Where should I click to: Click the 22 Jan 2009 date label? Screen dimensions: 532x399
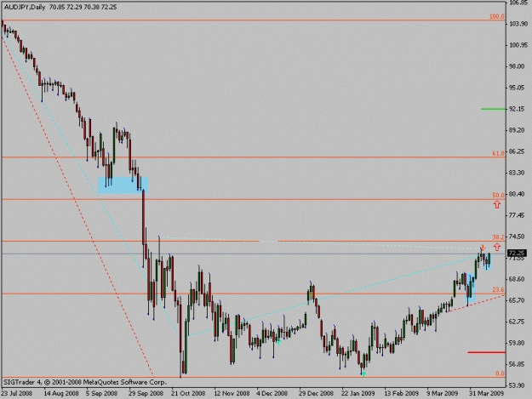[x=358, y=394]
